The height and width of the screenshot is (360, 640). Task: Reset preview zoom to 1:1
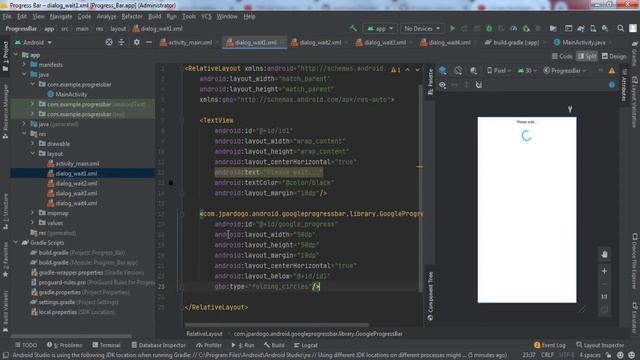[604, 297]
